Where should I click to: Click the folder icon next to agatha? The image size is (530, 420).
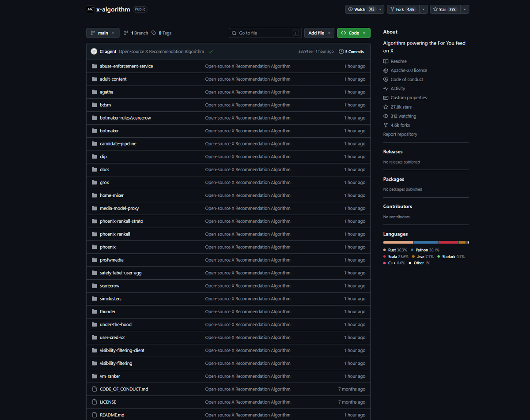94,92
